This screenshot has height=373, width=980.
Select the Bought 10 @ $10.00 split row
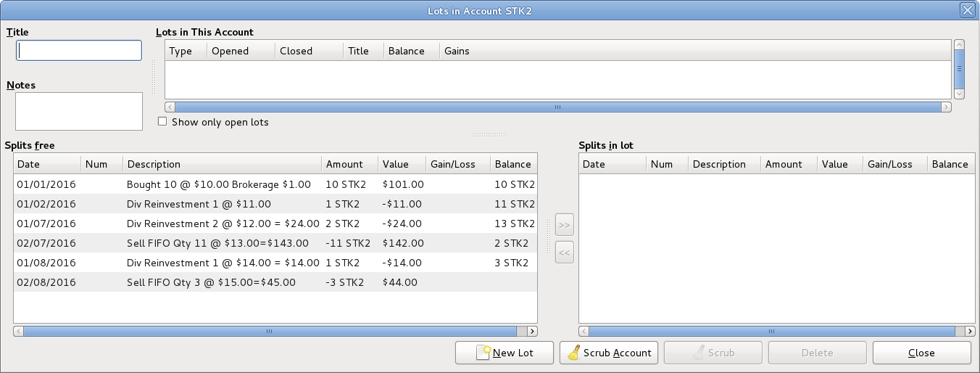click(x=217, y=184)
